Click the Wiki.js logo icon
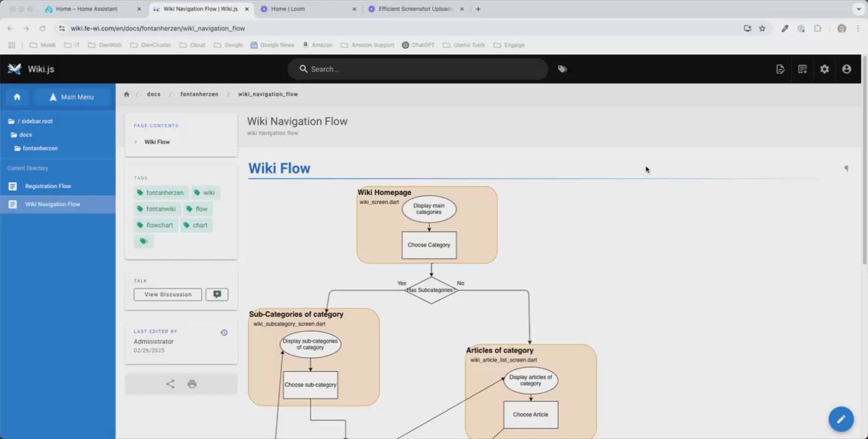This screenshot has height=439, width=868. (x=15, y=68)
